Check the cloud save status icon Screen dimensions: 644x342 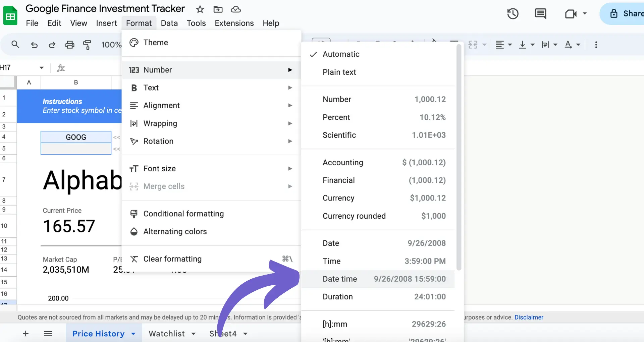click(x=236, y=9)
